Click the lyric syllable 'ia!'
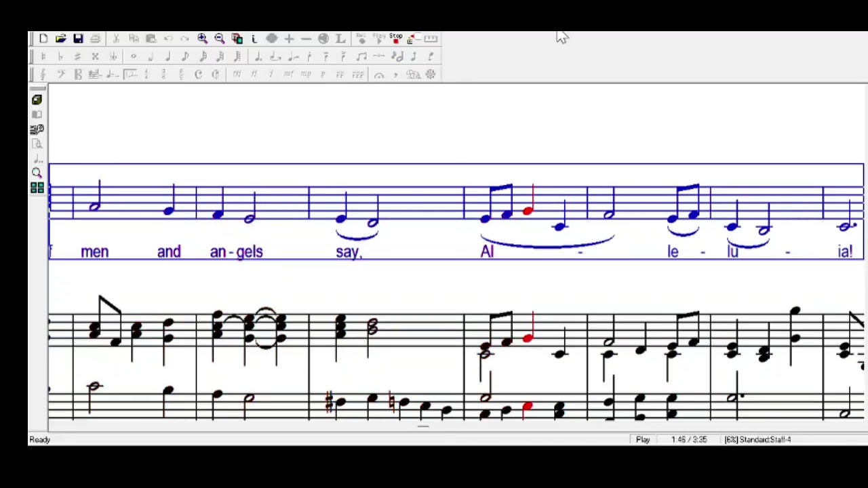 844,252
